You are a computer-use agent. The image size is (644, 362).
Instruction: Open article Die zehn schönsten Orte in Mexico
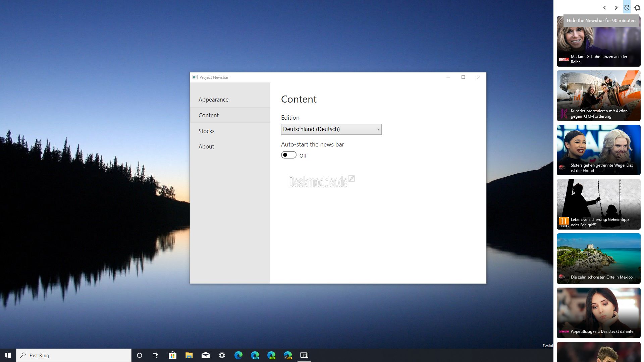(598, 258)
